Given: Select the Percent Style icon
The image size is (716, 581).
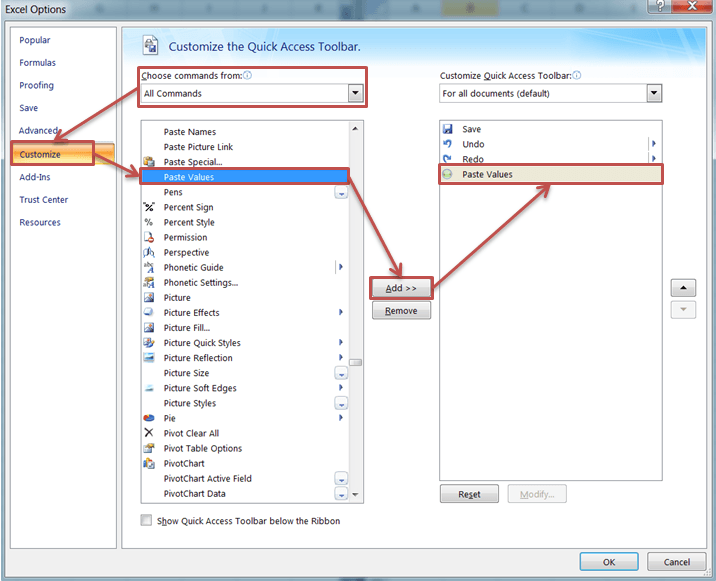Looking at the screenshot, I should (x=149, y=222).
